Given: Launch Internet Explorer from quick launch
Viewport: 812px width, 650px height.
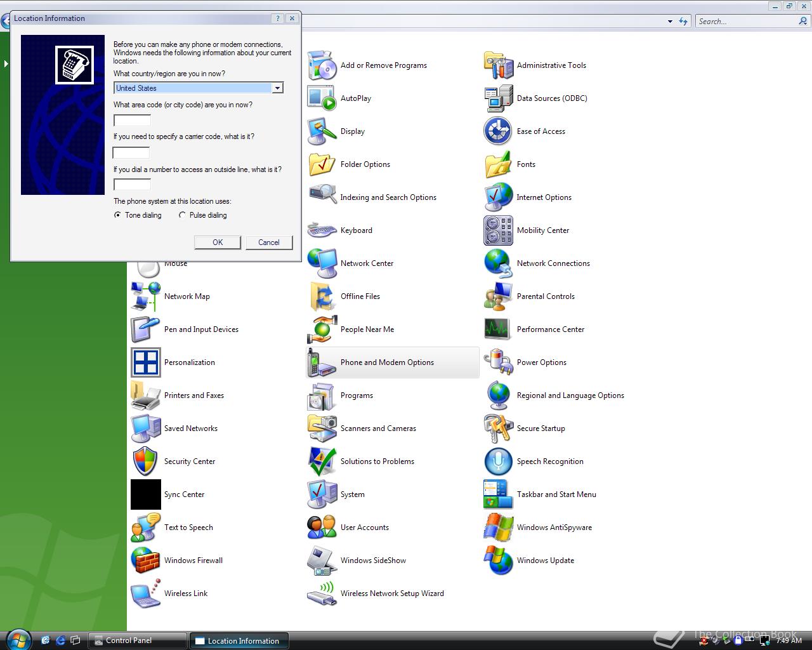Looking at the screenshot, I should (61, 640).
